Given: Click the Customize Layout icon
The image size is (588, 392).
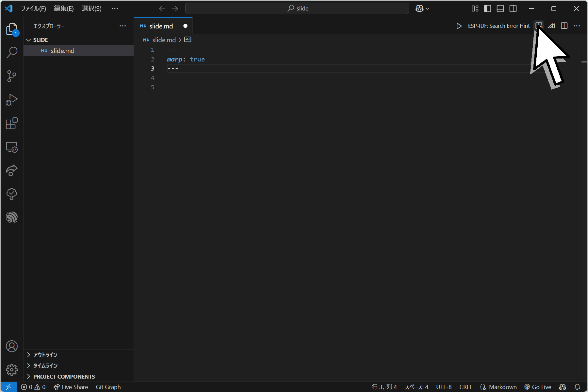Looking at the screenshot, I should point(475,9).
